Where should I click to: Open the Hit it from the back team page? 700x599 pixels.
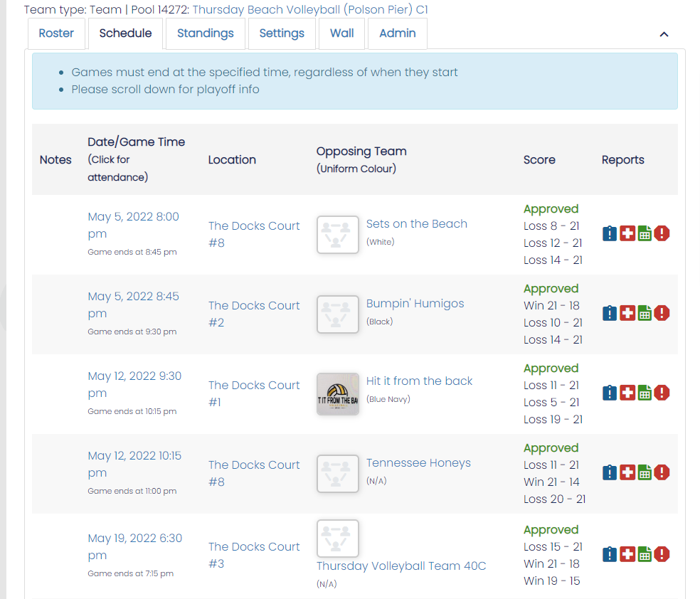419,381
